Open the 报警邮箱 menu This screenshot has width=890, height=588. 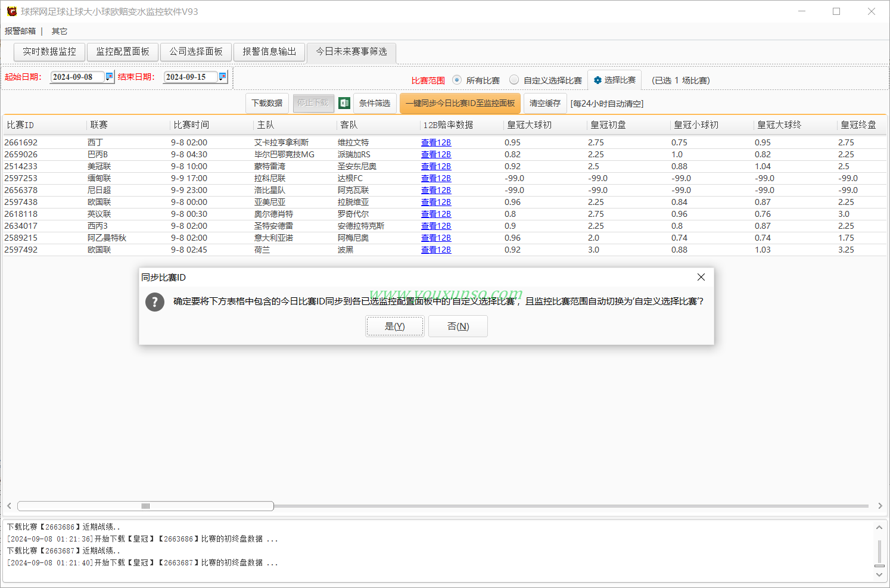tap(20, 31)
